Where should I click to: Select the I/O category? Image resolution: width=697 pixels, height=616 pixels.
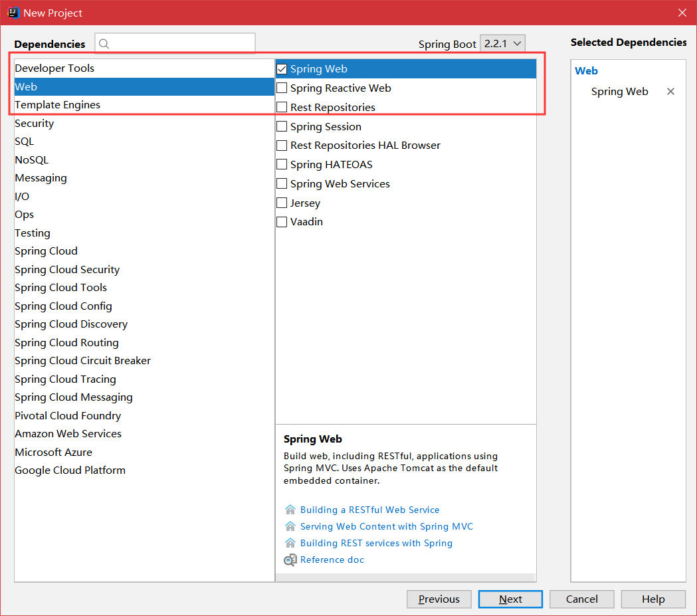(144, 196)
